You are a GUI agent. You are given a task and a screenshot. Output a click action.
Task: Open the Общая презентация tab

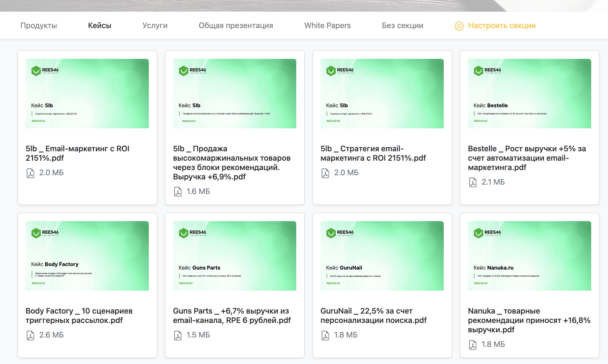tap(236, 26)
